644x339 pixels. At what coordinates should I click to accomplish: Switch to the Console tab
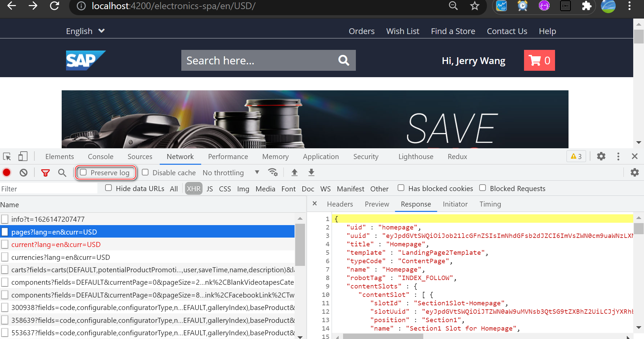point(100,157)
